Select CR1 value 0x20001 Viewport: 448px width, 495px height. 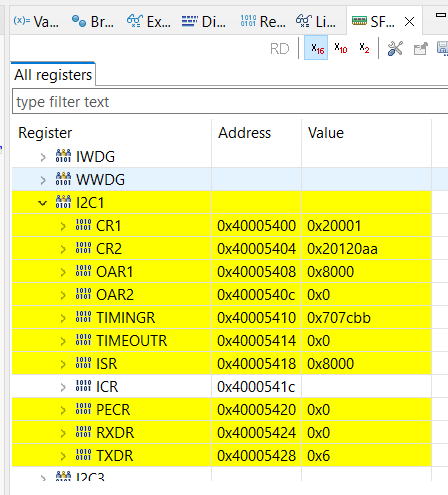click(334, 226)
